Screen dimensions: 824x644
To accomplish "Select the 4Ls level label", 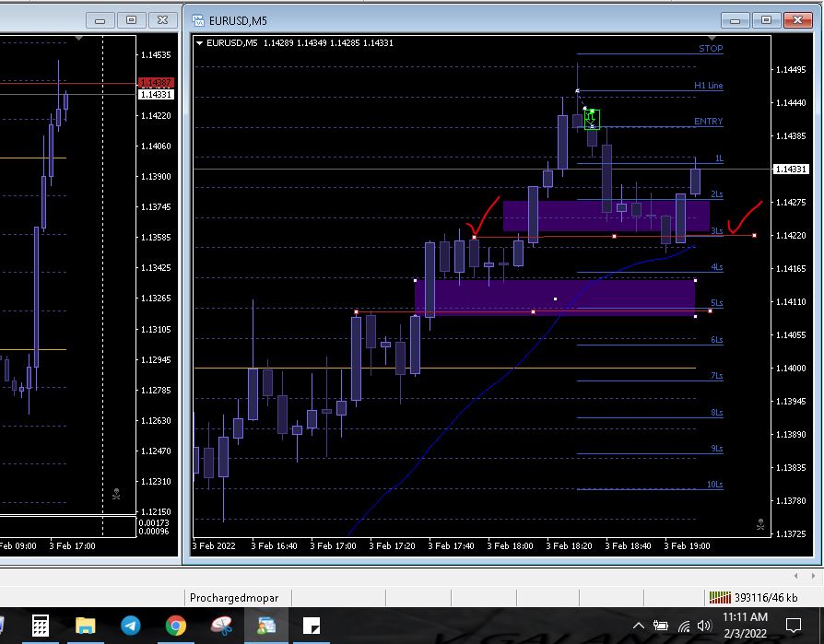I will tap(717, 267).
